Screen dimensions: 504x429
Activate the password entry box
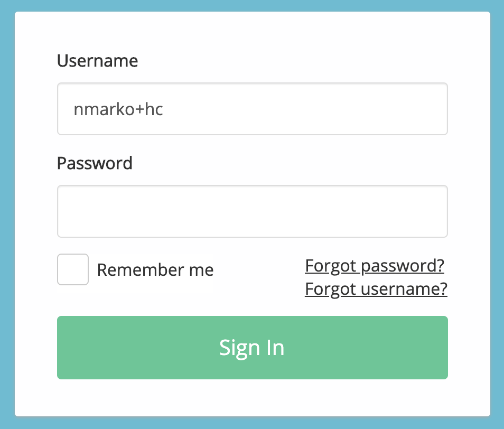point(252,211)
